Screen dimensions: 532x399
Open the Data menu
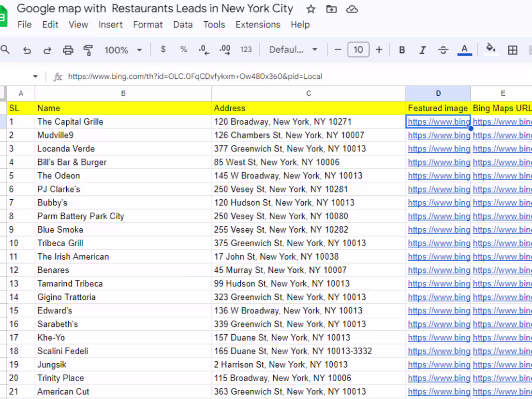pyautogui.click(x=183, y=25)
